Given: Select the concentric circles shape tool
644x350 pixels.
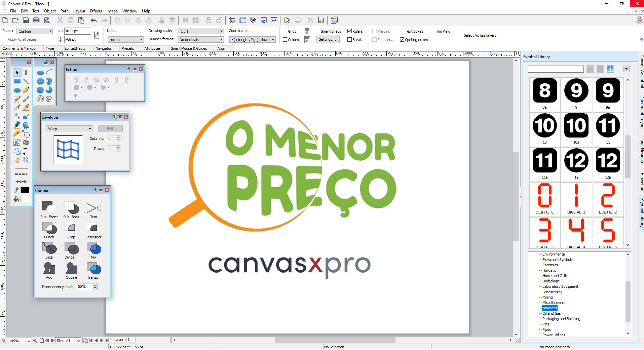Looking at the screenshot, I should [x=40, y=99].
